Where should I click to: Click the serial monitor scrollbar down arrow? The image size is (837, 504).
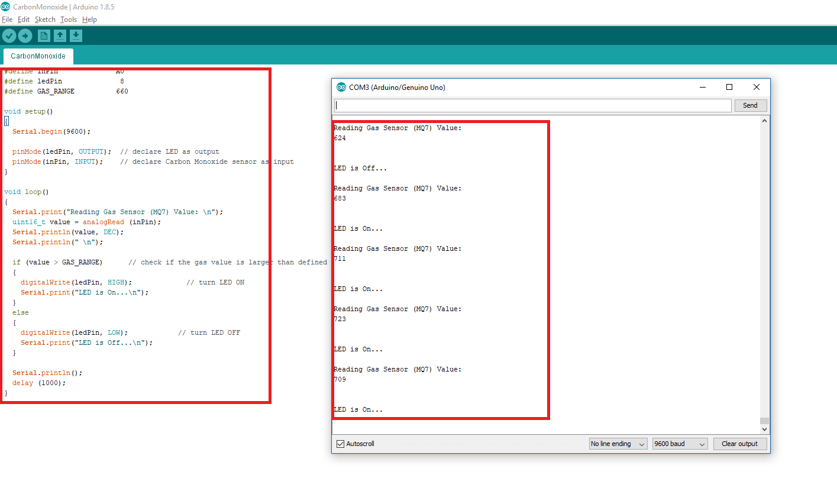click(x=764, y=429)
